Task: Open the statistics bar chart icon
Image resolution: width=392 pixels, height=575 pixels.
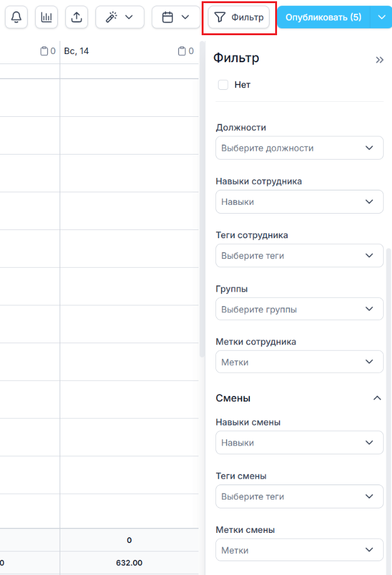Action: coord(46,17)
